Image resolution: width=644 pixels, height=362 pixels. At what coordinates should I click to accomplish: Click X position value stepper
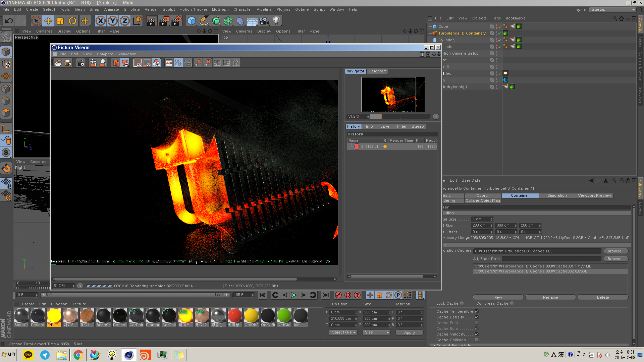356,312
